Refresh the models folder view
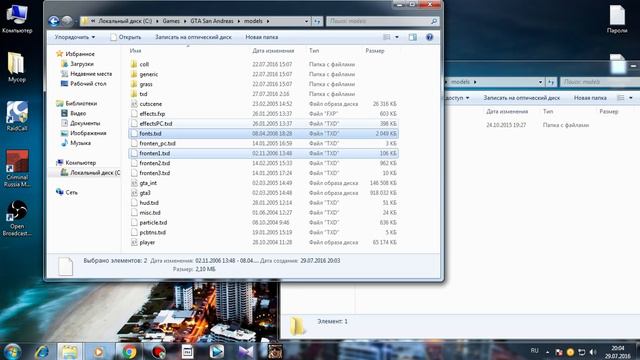 pyautogui.click(x=317, y=21)
